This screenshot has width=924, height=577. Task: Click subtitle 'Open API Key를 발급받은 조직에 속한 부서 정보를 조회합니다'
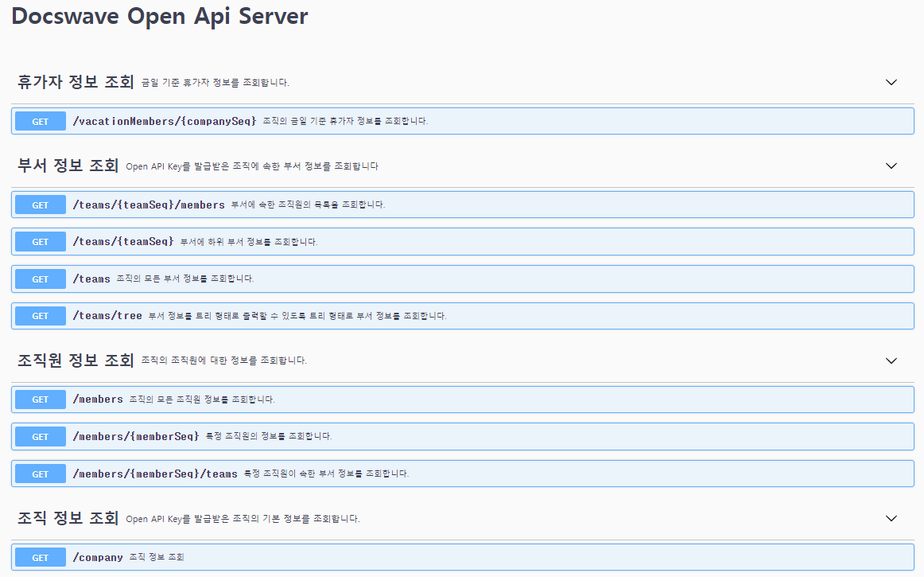click(252, 166)
